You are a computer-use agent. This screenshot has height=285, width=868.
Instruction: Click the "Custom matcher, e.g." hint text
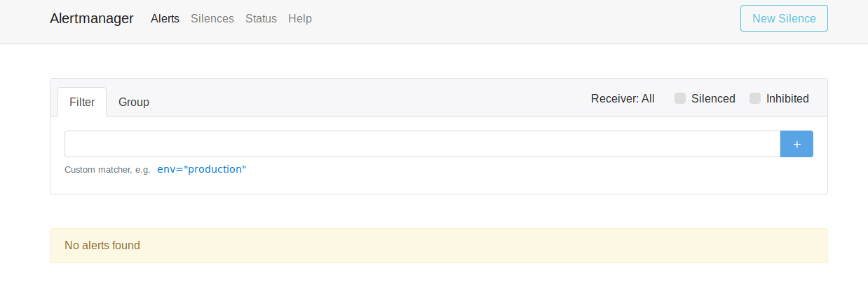point(107,170)
